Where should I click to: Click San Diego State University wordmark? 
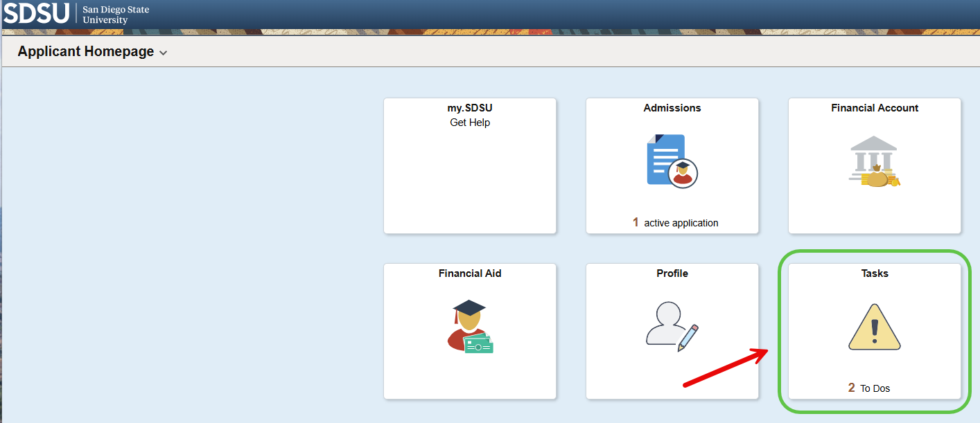(116, 15)
